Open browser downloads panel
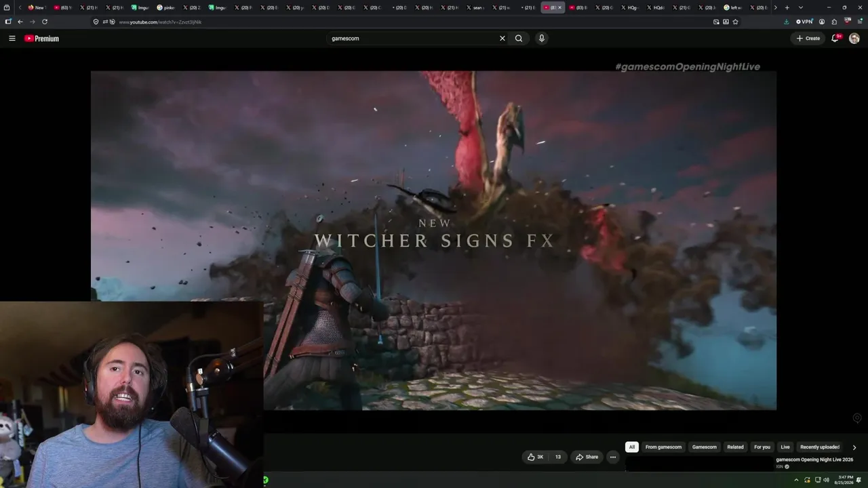This screenshot has height=488, width=868. tap(786, 22)
